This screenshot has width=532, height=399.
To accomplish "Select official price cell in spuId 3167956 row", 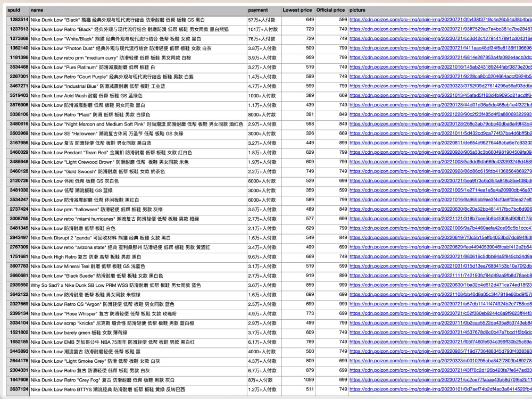I will (x=331, y=143).
